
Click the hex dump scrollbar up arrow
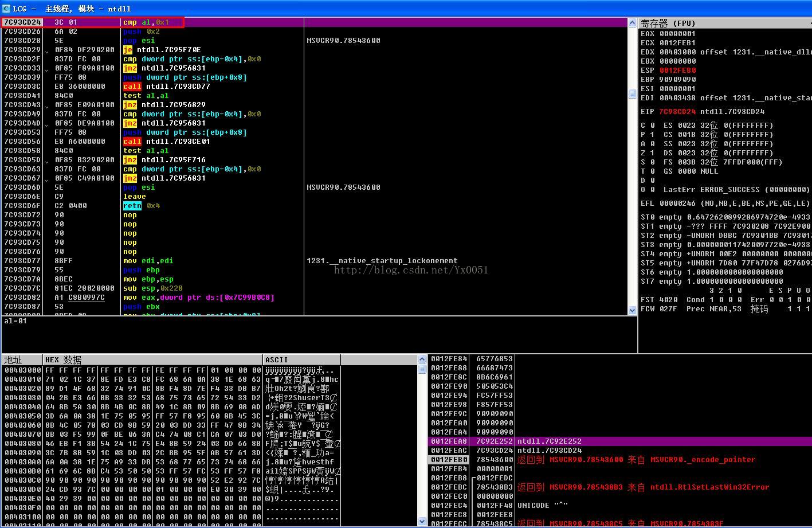click(x=422, y=359)
